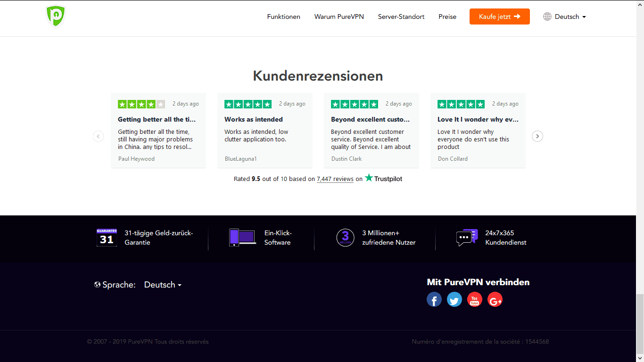This screenshot has width=644, height=362.
Task: Click the 'low clutter application' review body
Action: click(x=256, y=136)
